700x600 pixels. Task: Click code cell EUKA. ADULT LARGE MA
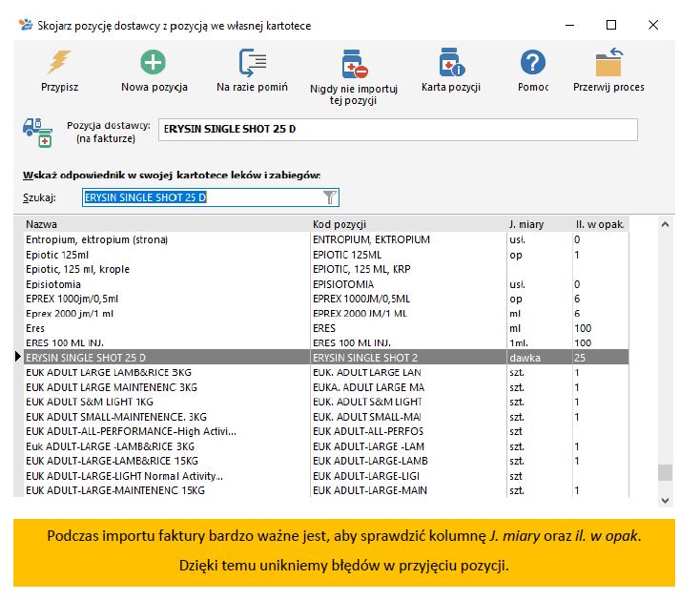[x=408, y=387]
